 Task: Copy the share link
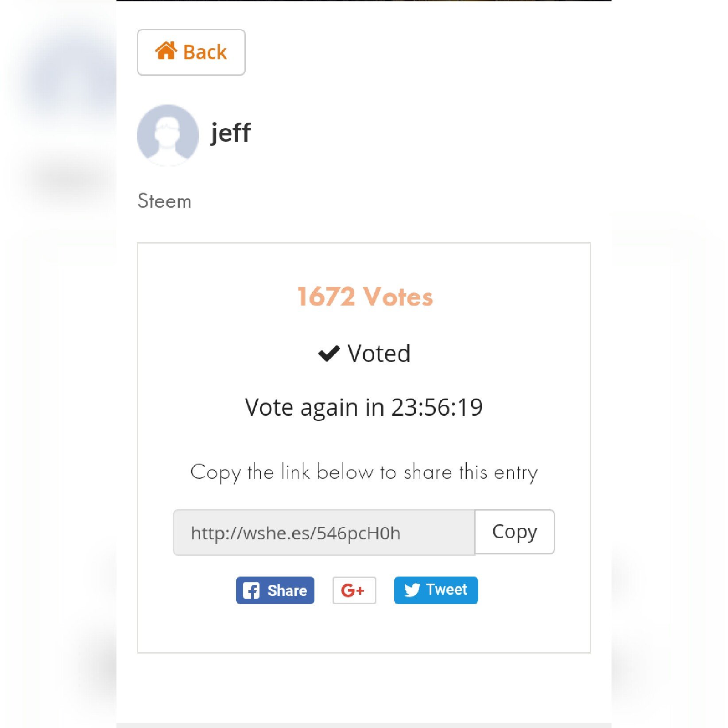[x=515, y=532]
